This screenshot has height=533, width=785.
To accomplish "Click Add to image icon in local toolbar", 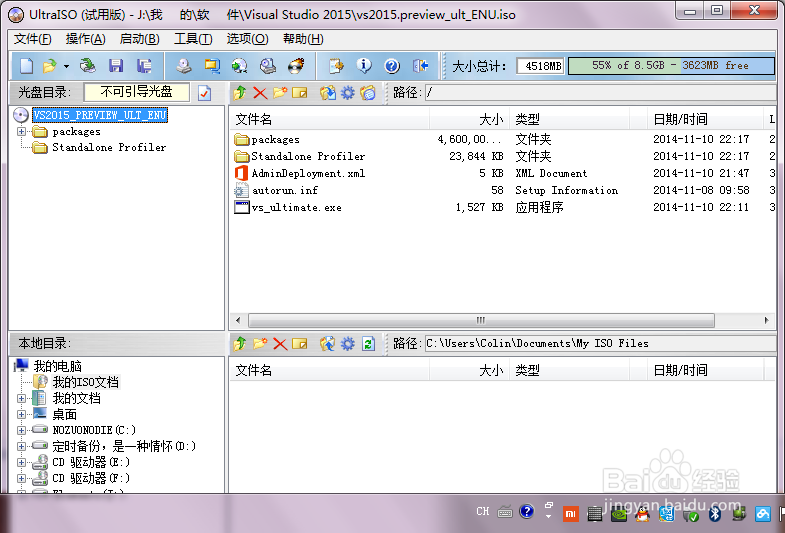I will tap(328, 344).
